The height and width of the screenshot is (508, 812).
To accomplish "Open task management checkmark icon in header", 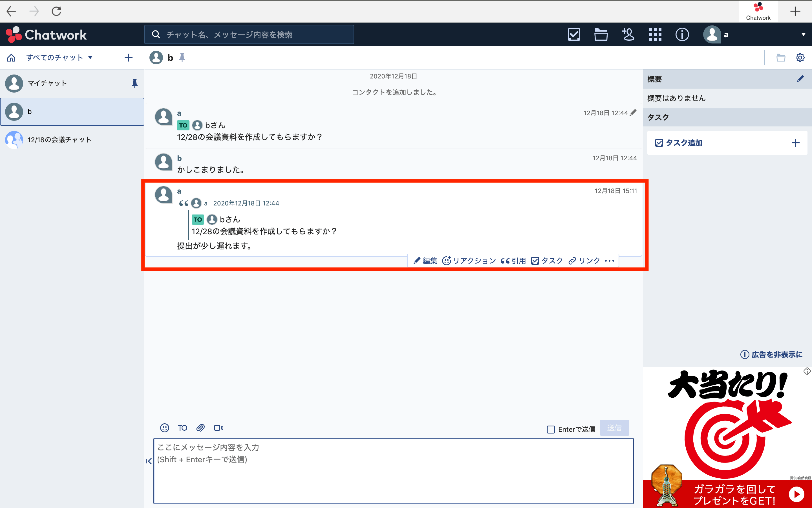I will pyautogui.click(x=574, y=35).
